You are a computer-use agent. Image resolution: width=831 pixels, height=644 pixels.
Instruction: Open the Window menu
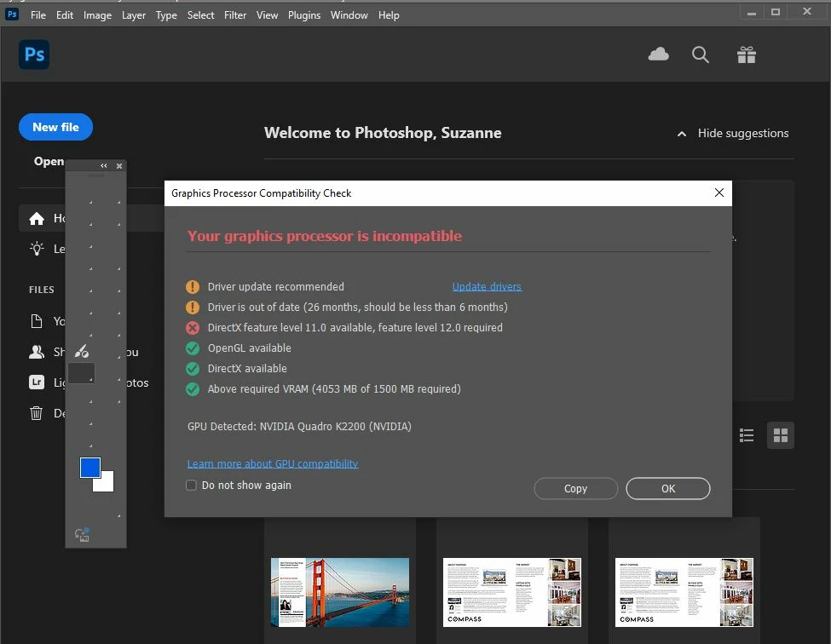tap(349, 15)
